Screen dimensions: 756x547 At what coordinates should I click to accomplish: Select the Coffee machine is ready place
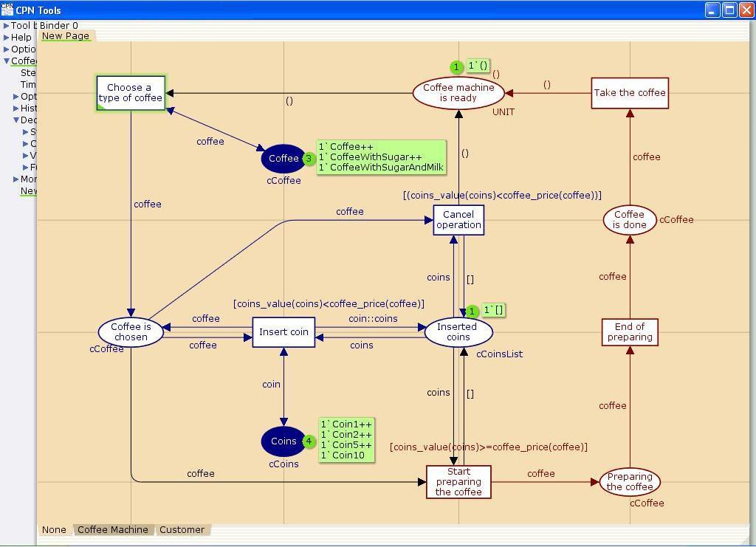tap(458, 93)
